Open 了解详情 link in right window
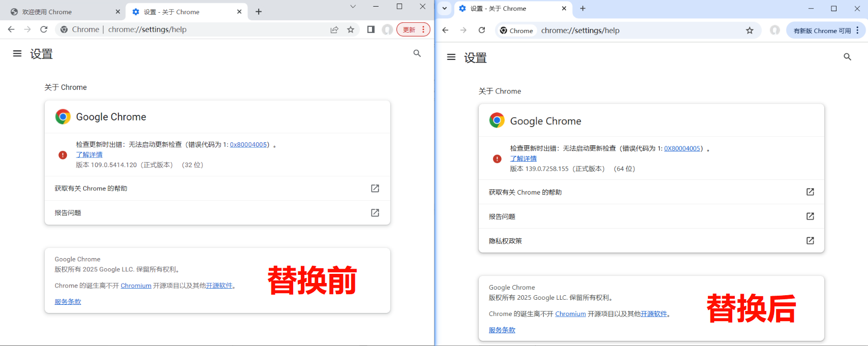This screenshot has height=346, width=868. (523, 159)
